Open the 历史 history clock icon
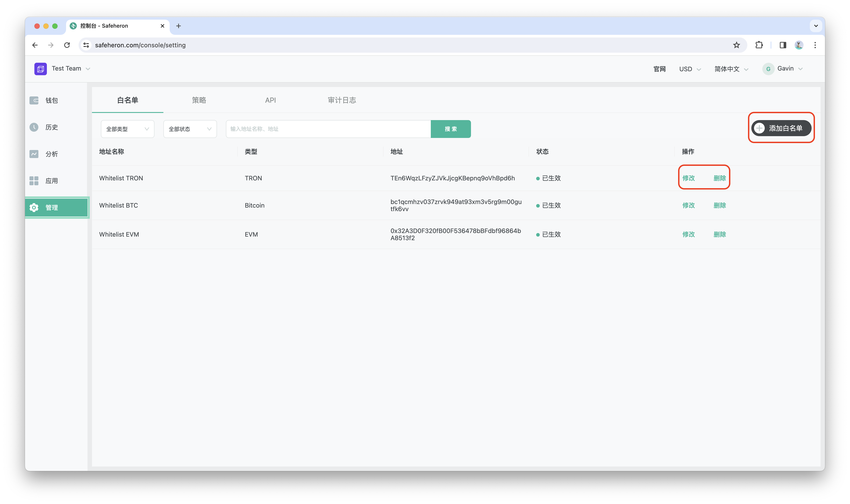 (34, 127)
